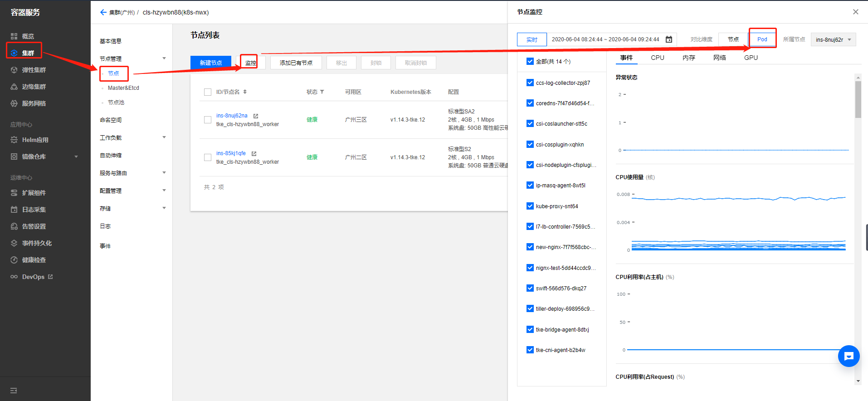The width and height of the screenshot is (868, 401).
Task: Open external link icon for ins-8nuj62na
Action: tap(256, 116)
